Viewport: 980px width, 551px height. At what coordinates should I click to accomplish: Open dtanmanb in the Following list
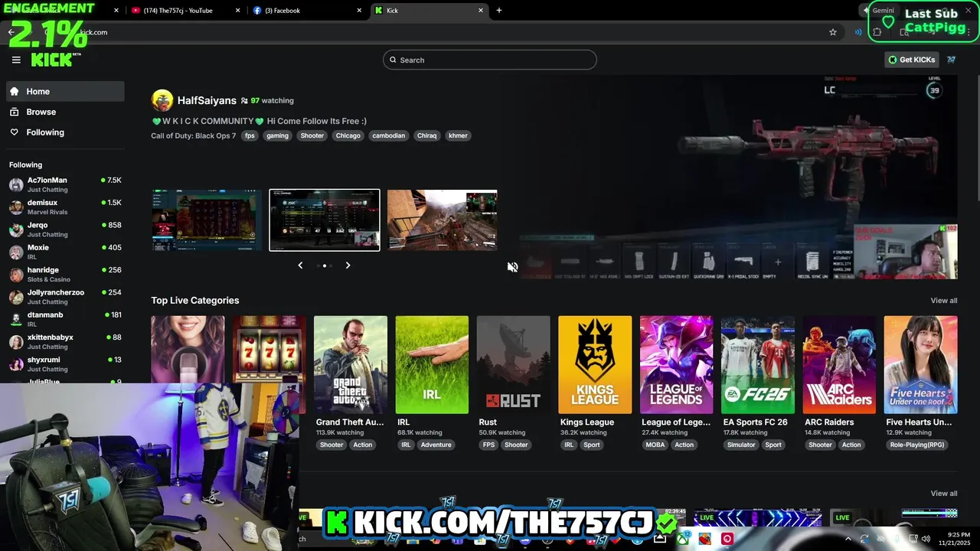tap(65, 319)
